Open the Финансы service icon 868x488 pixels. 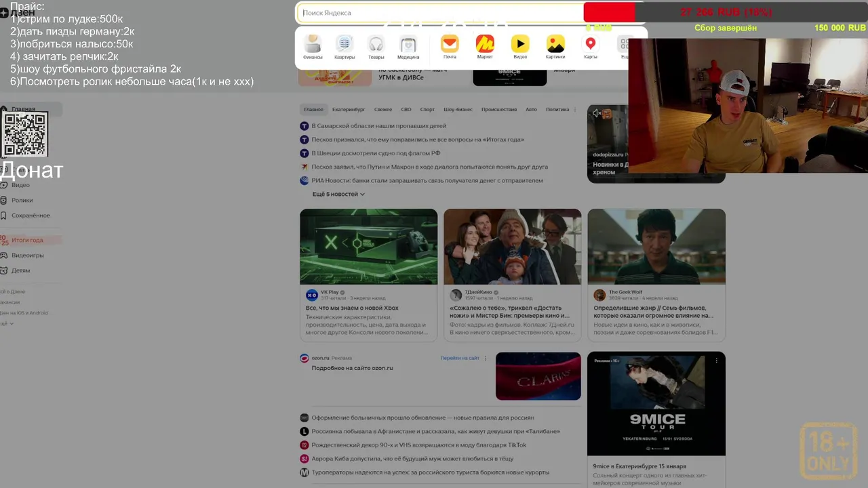(313, 44)
